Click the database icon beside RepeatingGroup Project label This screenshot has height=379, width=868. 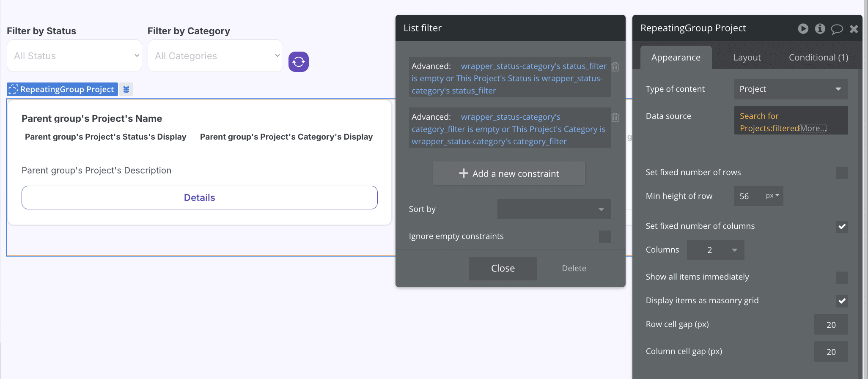(x=126, y=89)
